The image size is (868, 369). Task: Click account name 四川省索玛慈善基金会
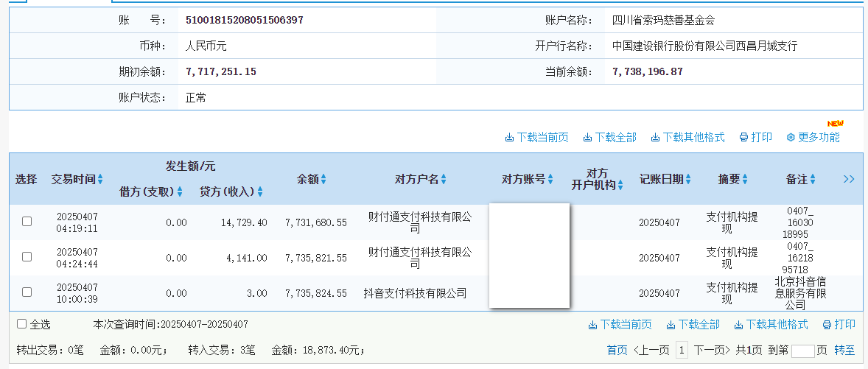pos(664,21)
